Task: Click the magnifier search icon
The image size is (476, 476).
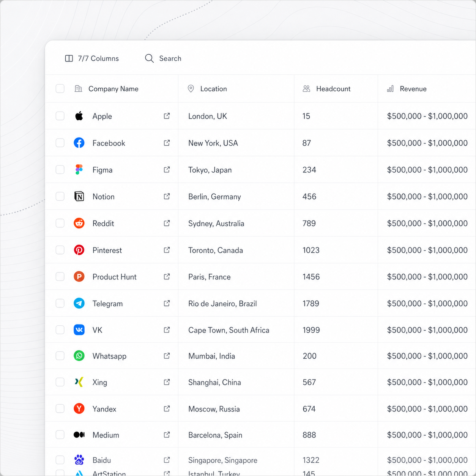Action: 149,58
